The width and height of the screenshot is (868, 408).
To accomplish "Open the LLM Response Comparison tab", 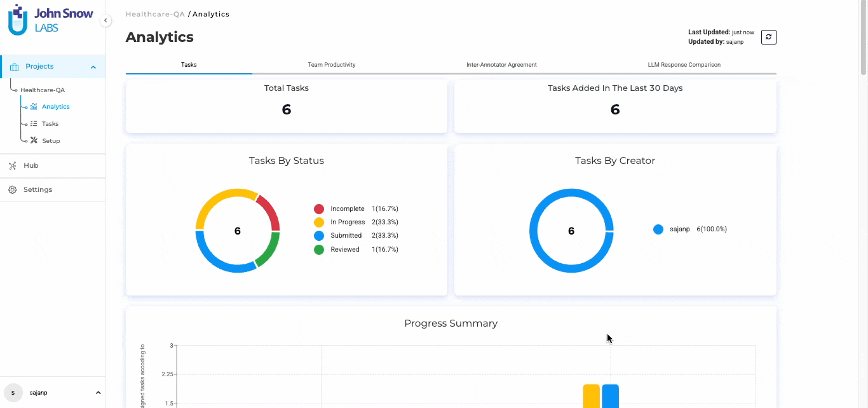I will click(x=684, y=65).
